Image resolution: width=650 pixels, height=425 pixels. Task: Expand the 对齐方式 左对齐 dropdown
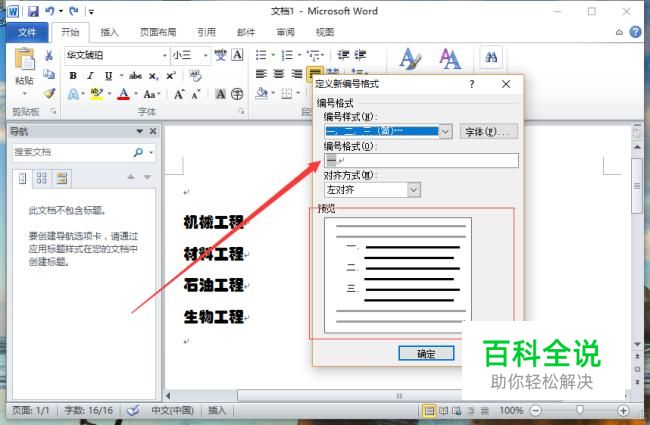413,190
